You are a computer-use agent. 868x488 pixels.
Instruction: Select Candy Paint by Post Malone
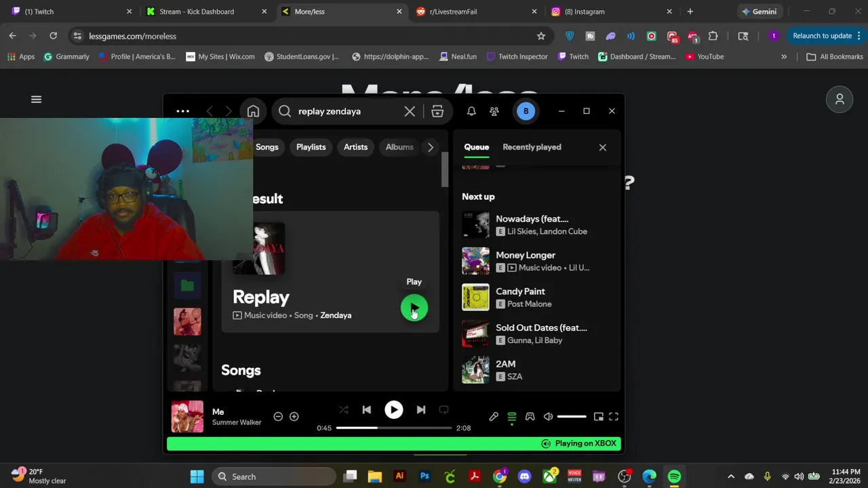click(x=536, y=298)
